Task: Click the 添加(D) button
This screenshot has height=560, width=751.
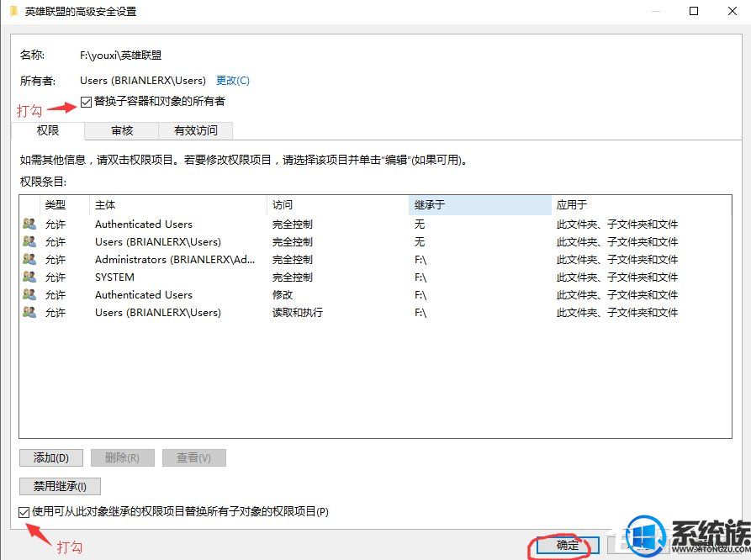Action: 51,458
